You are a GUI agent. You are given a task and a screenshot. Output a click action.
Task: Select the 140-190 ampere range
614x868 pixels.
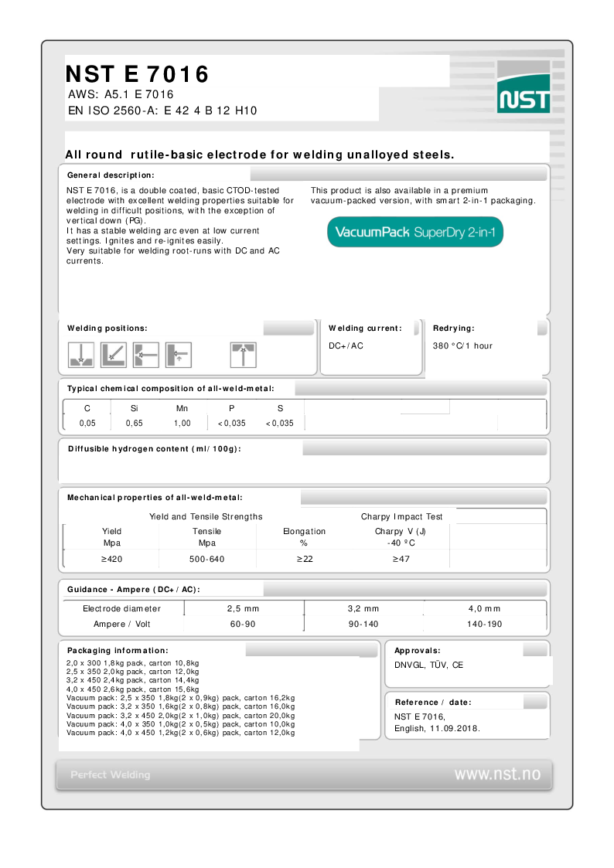point(484,625)
